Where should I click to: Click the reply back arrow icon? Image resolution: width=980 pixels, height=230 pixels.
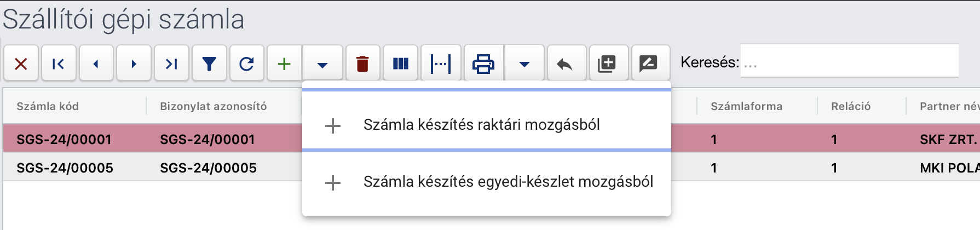coord(564,64)
